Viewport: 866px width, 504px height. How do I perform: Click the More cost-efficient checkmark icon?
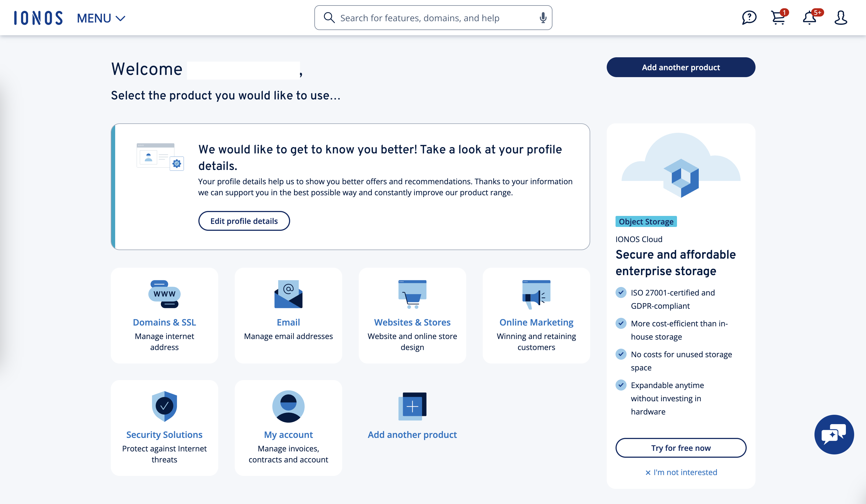click(x=621, y=323)
